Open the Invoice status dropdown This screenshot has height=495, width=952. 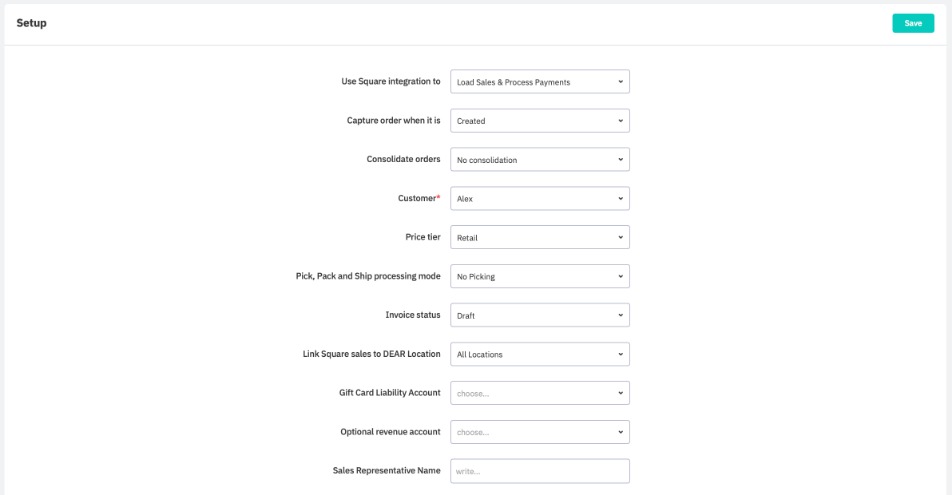pyautogui.click(x=539, y=315)
